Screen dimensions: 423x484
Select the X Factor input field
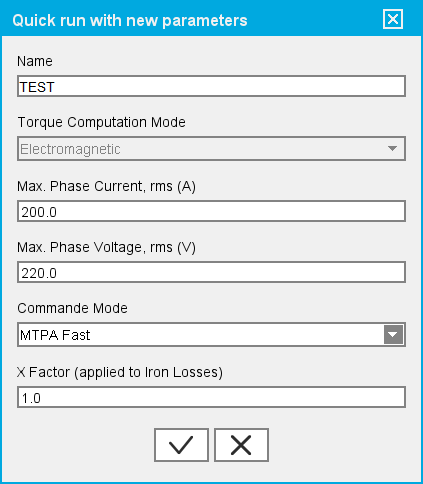[x=211, y=397]
